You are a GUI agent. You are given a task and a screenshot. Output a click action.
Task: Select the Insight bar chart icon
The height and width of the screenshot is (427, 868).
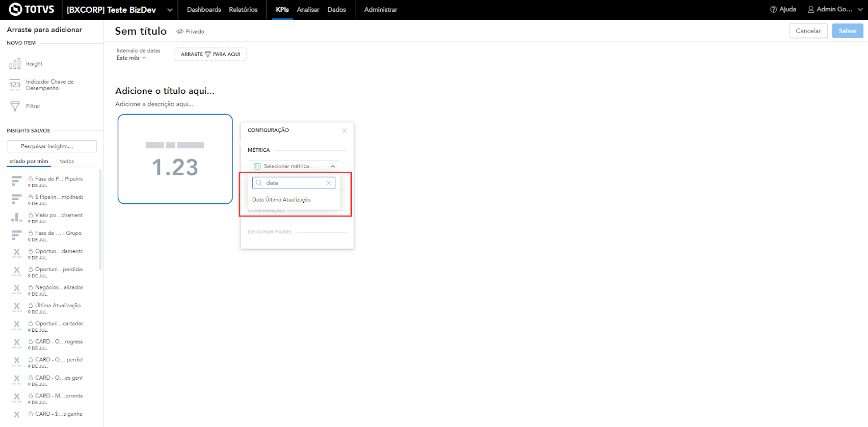(15, 64)
